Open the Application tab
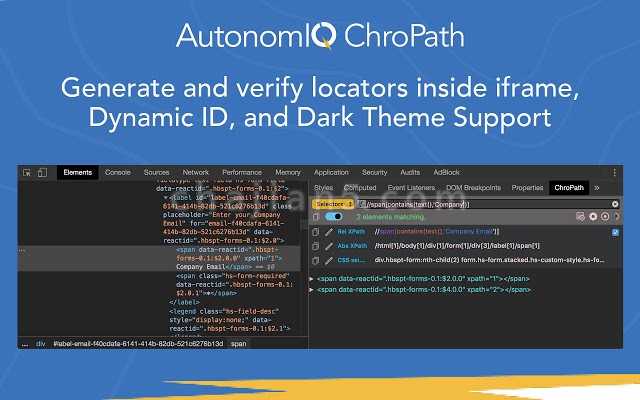The image size is (640, 400). [331, 173]
